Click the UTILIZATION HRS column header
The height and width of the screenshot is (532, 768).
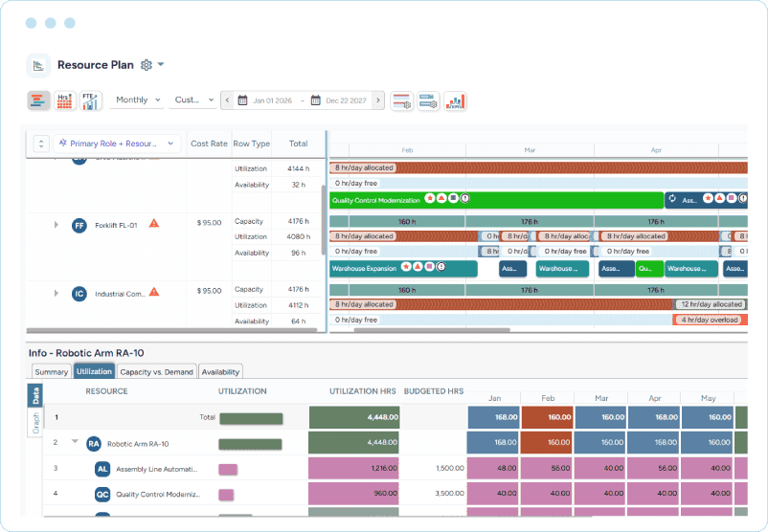tap(362, 391)
